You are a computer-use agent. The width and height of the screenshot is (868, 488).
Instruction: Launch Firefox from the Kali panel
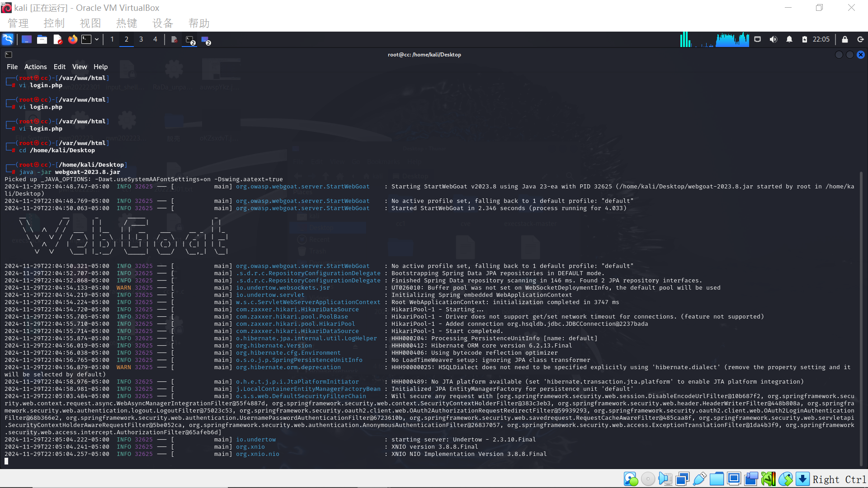coord(73,39)
